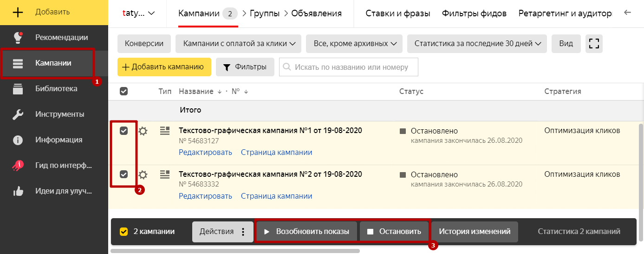This screenshot has width=644, height=254.
Task: Open settings gear for campaign №1
Action: [x=143, y=131]
